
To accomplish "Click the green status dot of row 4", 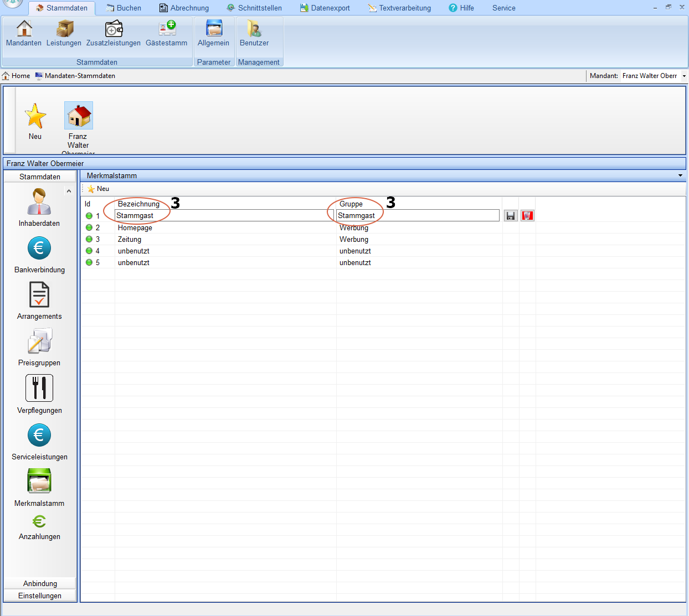I will tap(89, 251).
